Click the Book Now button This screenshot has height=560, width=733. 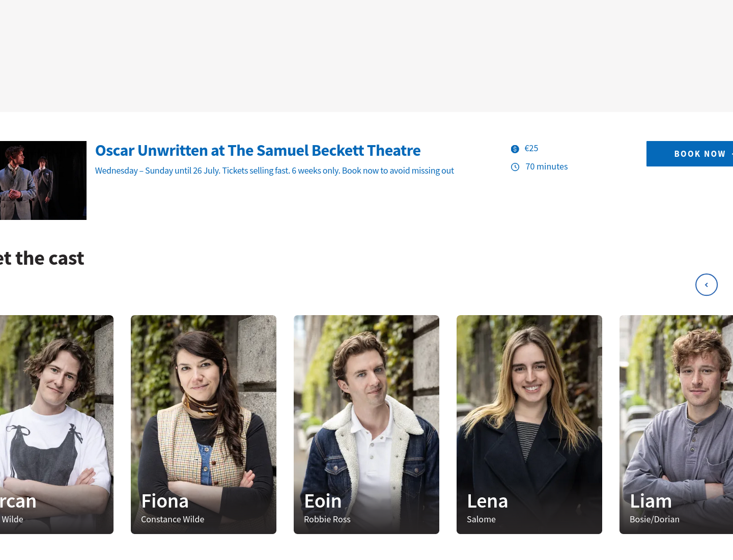690,154
